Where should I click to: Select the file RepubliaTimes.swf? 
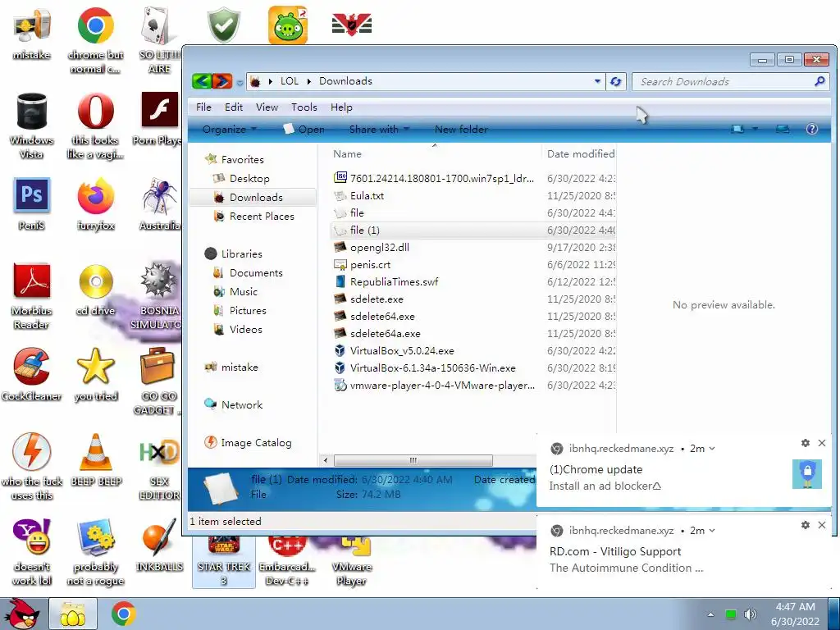[394, 282]
